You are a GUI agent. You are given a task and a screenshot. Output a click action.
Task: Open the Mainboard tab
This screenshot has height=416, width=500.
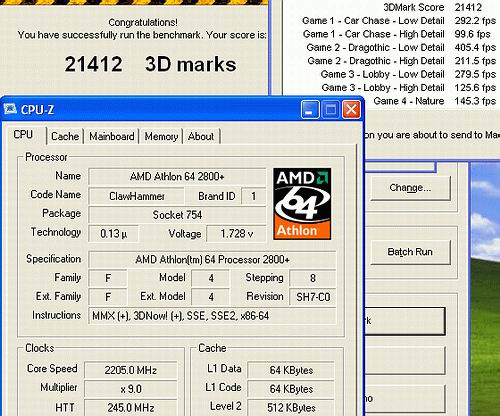(x=112, y=136)
